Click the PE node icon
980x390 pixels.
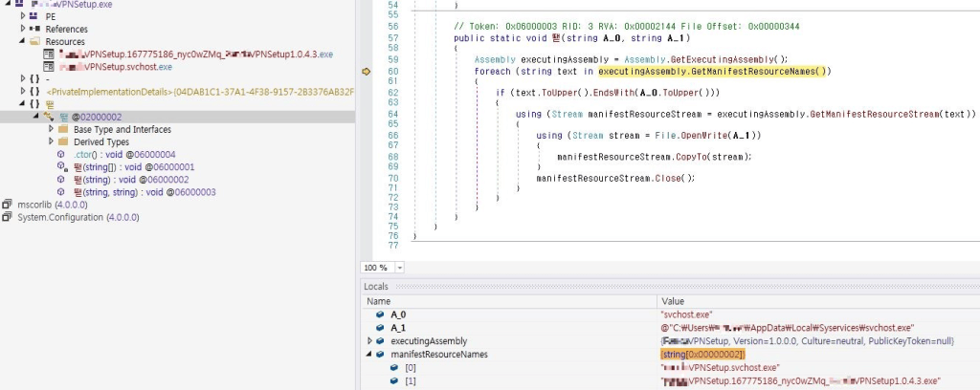[x=33, y=16]
